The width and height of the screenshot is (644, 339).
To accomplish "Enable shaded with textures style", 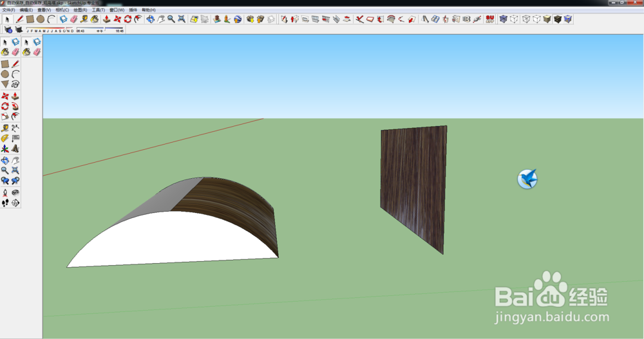I will click(x=557, y=19).
